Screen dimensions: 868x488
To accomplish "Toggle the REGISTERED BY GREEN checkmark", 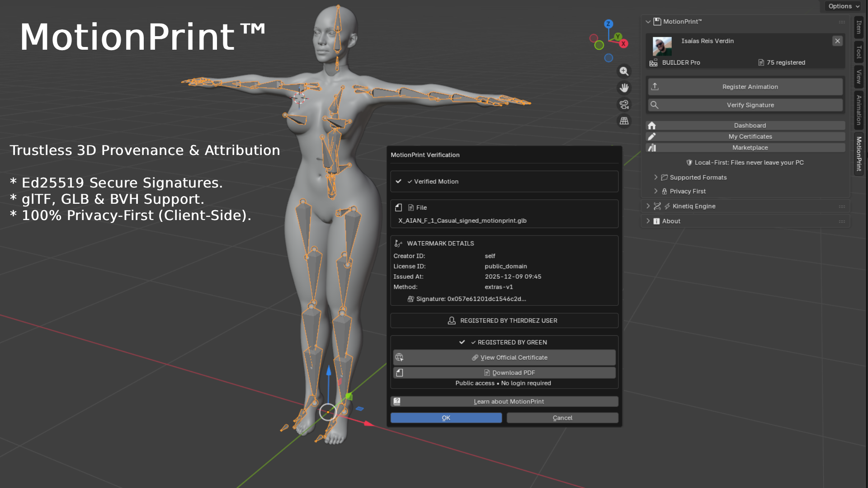I will (462, 342).
